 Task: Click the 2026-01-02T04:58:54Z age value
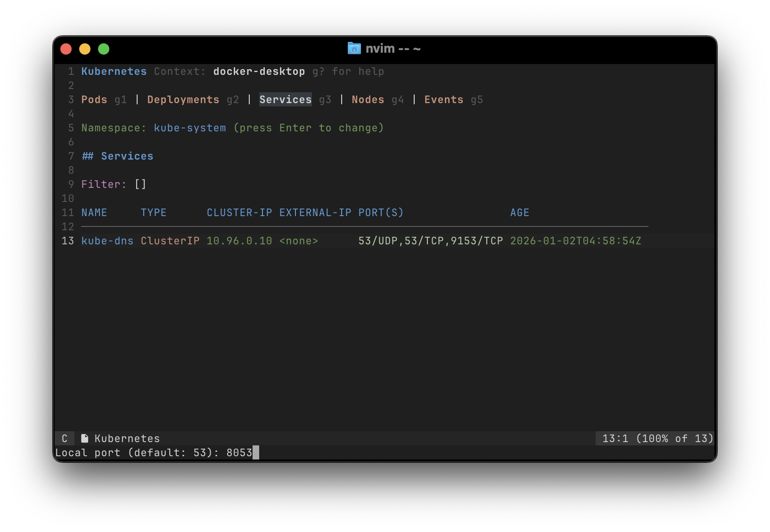tap(576, 241)
